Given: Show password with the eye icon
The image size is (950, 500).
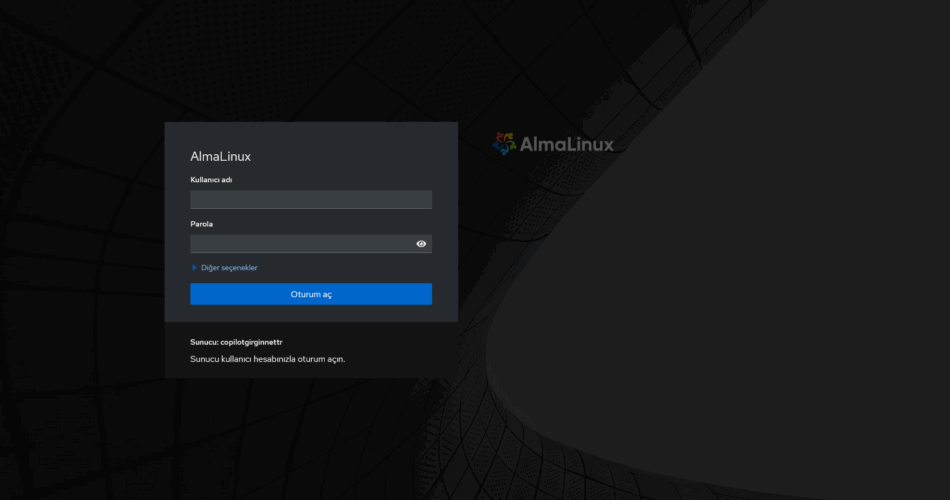Looking at the screenshot, I should click(x=421, y=244).
